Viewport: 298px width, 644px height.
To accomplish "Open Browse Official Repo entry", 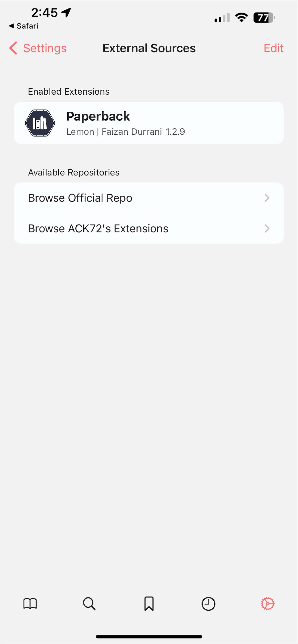I will [x=80, y=198].
